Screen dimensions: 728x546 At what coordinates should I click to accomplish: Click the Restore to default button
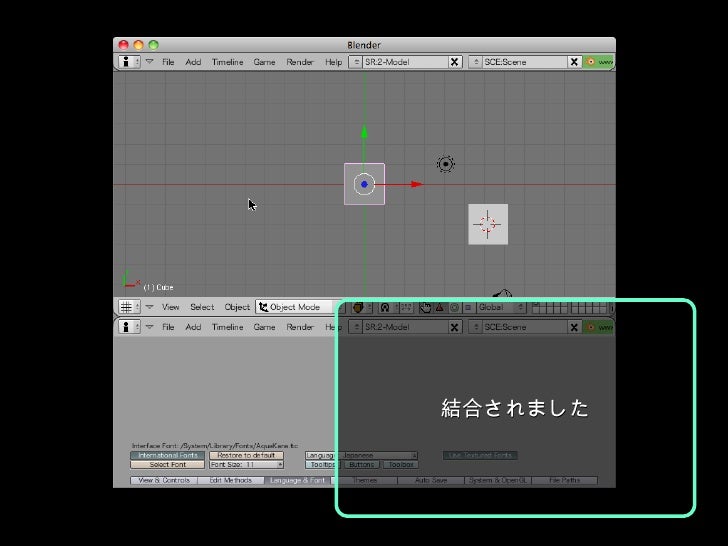pyautogui.click(x=247, y=455)
